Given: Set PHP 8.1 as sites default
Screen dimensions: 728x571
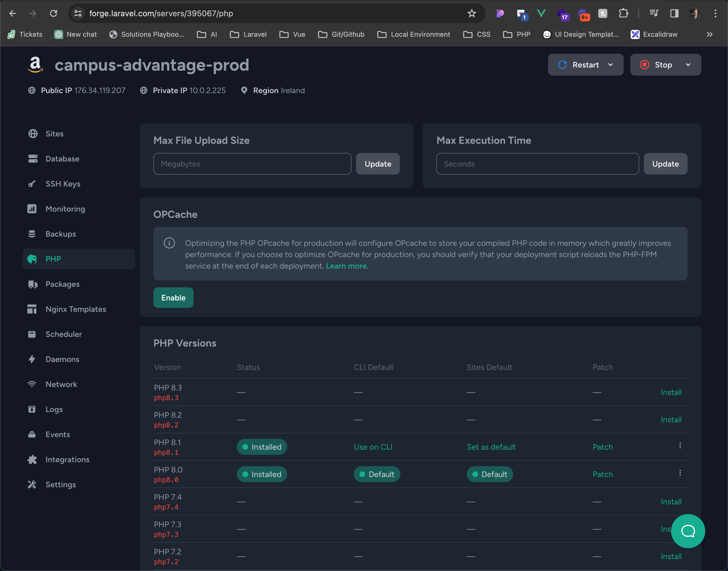Looking at the screenshot, I should pyautogui.click(x=491, y=447).
